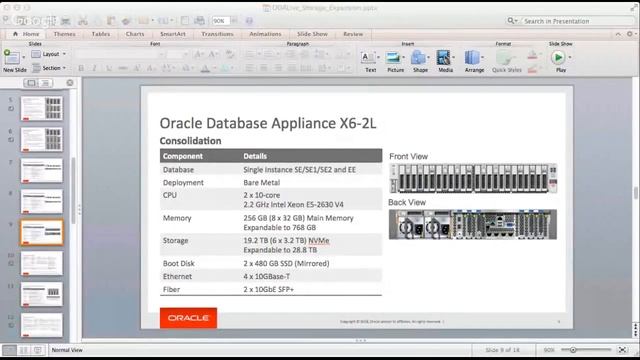640x360 pixels.
Task: Open the Font Color dropdown arrow
Action: 215,68
